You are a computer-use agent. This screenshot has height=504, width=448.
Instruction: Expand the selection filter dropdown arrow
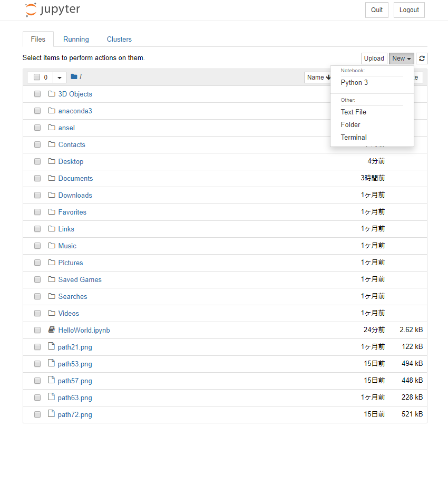pyautogui.click(x=60, y=77)
